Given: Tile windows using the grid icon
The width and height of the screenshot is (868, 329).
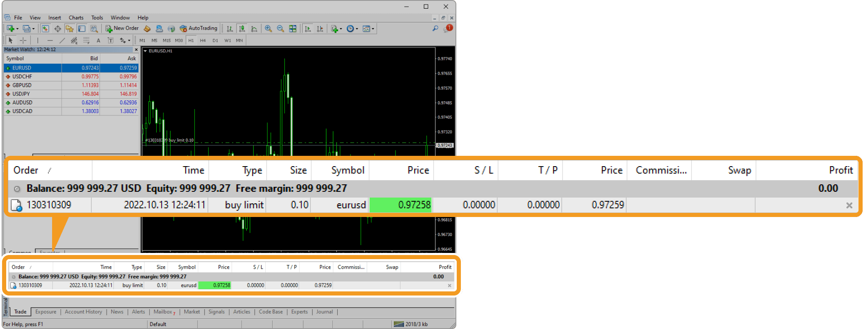Looking at the screenshot, I should [x=293, y=29].
